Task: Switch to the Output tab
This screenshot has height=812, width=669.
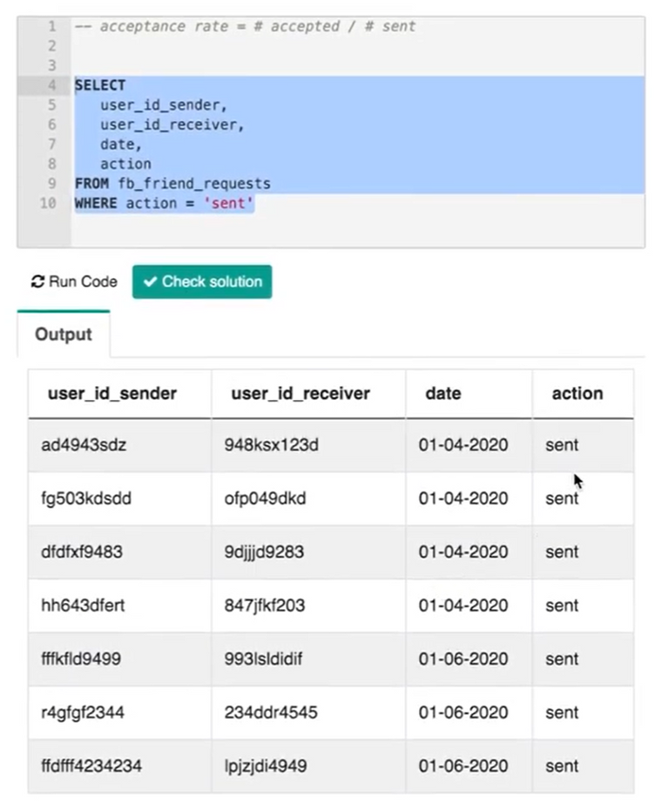Action: pos(64,334)
